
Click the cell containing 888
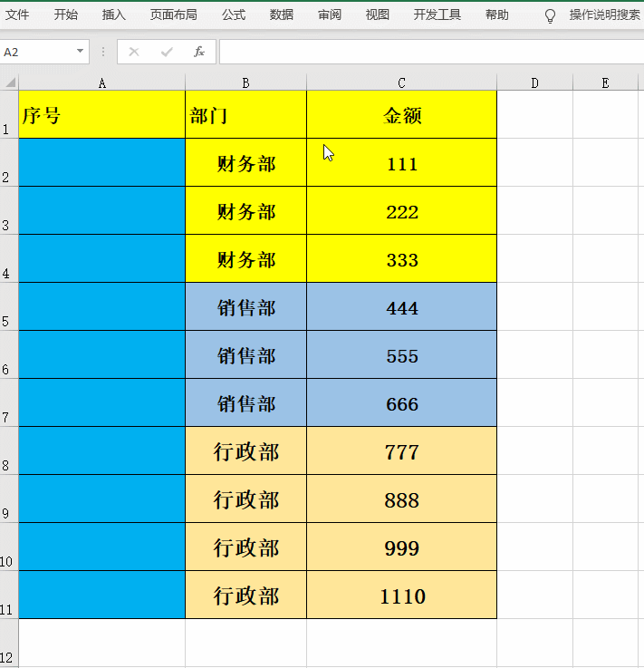(402, 499)
